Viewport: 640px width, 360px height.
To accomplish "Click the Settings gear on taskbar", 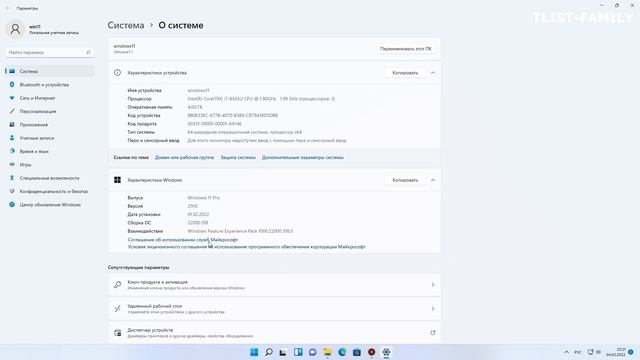I will tap(386, 352).
